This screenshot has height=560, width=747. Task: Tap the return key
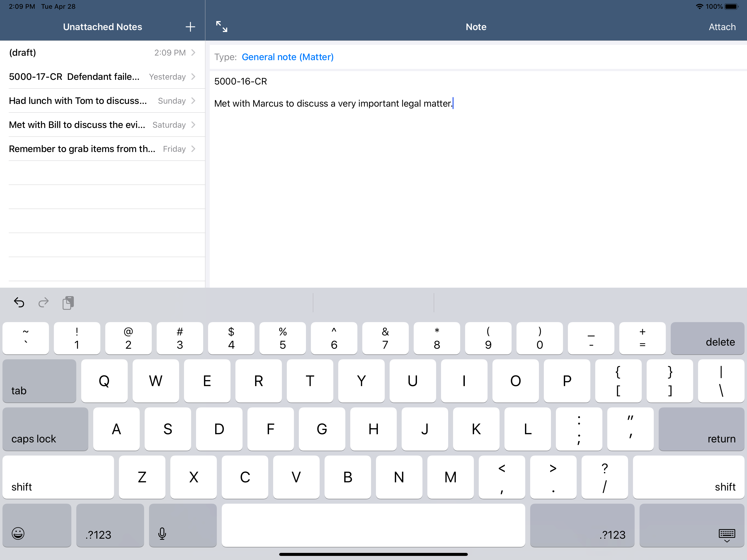tap(701, 429)
